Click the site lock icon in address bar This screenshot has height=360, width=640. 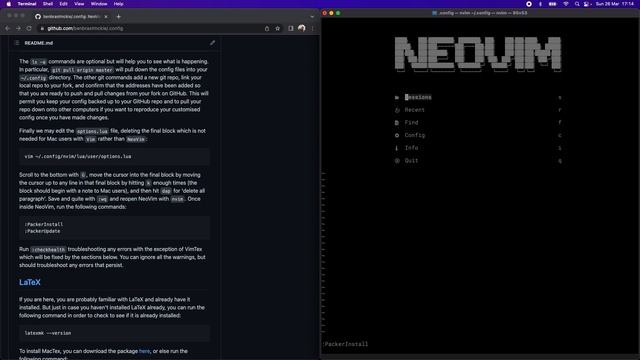point(42,29)
